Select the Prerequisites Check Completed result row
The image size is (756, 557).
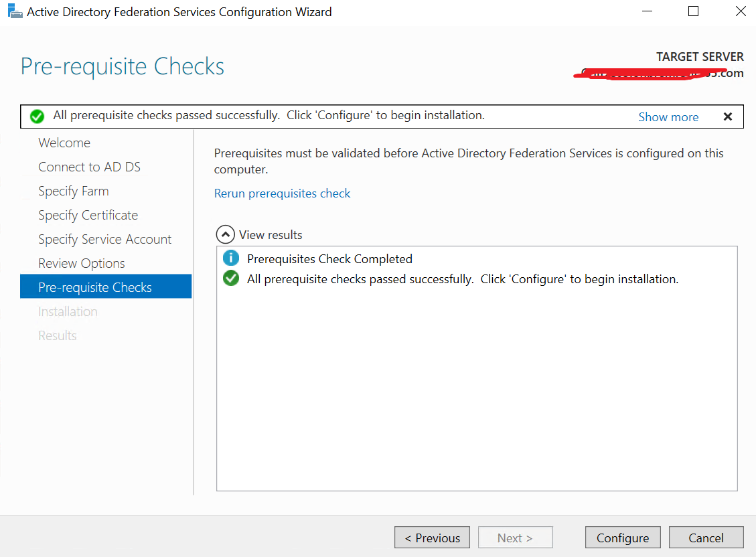click(329, 258)
